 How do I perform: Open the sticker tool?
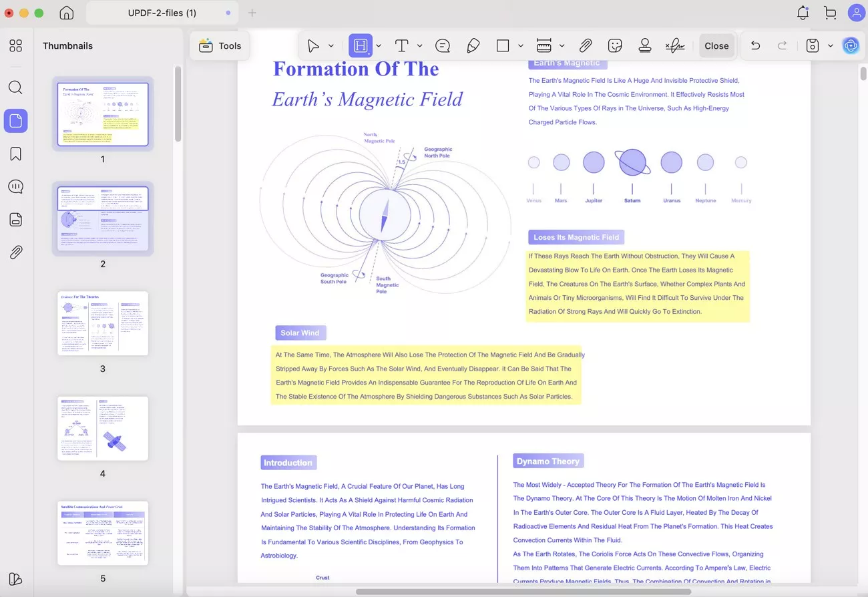pos(615,45)
